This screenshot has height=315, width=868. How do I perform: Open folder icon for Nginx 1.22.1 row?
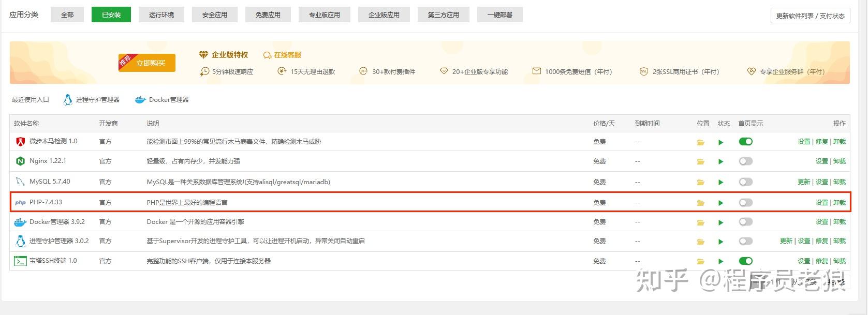(x=700, y=162)
